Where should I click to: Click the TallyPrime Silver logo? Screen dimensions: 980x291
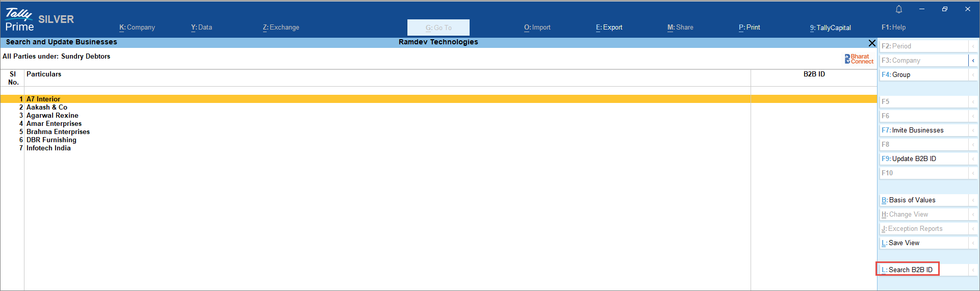[39, 20]
